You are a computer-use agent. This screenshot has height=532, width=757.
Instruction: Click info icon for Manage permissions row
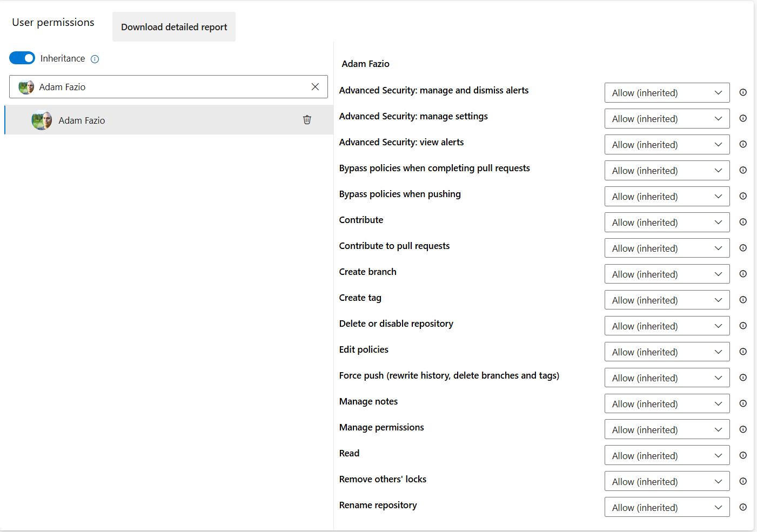[743, 429]
